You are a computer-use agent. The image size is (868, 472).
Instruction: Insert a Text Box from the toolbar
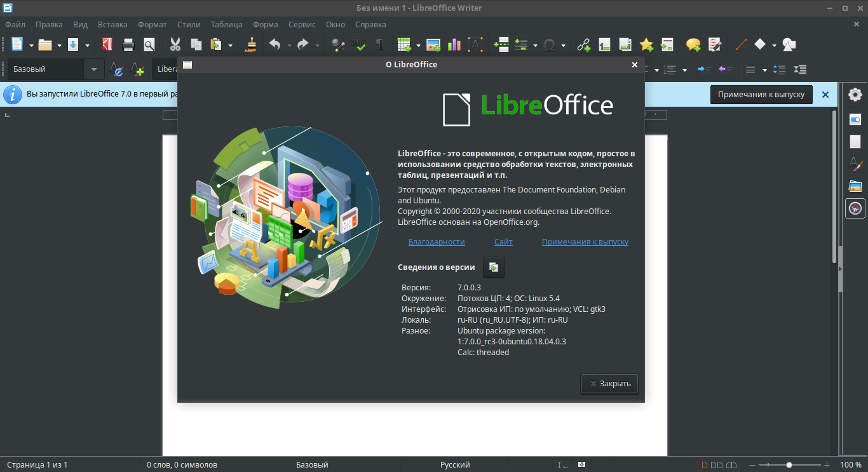click(x=475, y=44)
